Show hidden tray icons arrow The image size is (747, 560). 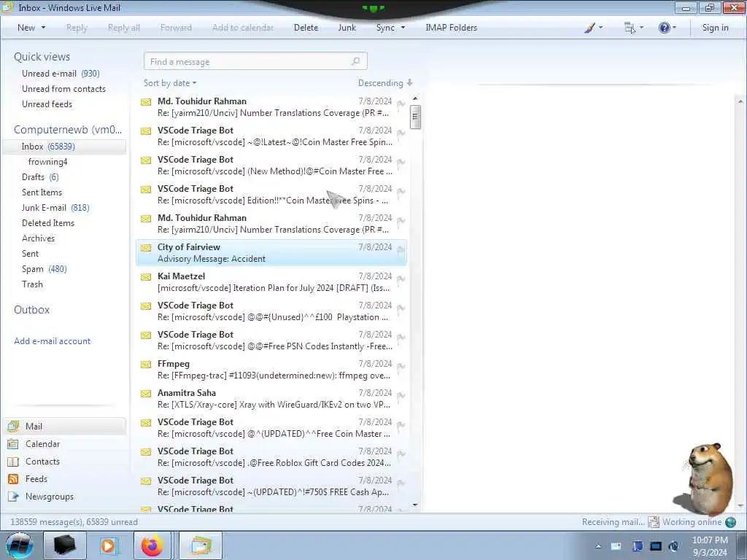click(598, 546)
